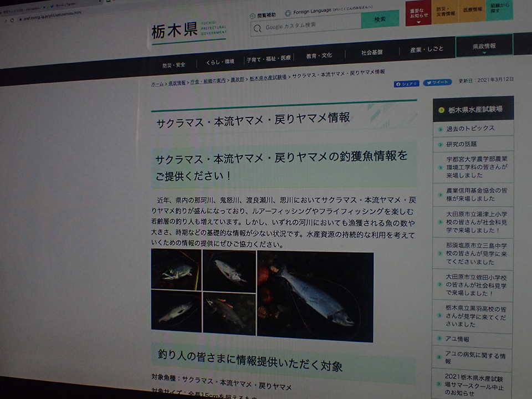Click the large salmon photo on the right
Screen dimensions: 532x399
tap(315, 296)
